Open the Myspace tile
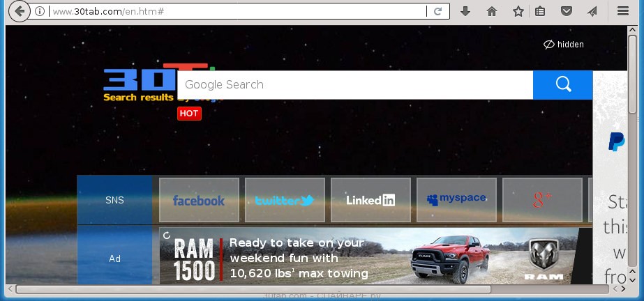The image size is (644, 301). tap(456, 200)
